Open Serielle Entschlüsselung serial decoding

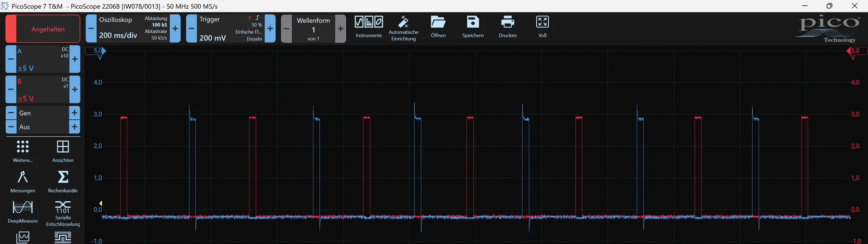tap(63, 214)
